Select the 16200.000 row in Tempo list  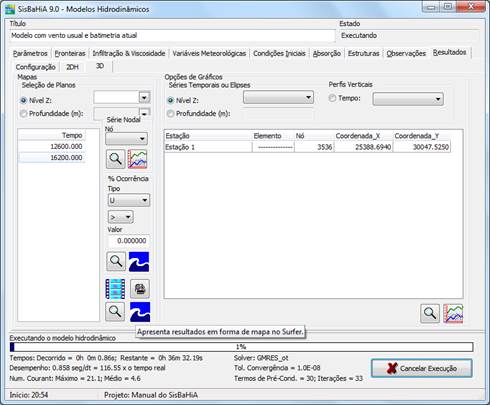tap(52, 158)
